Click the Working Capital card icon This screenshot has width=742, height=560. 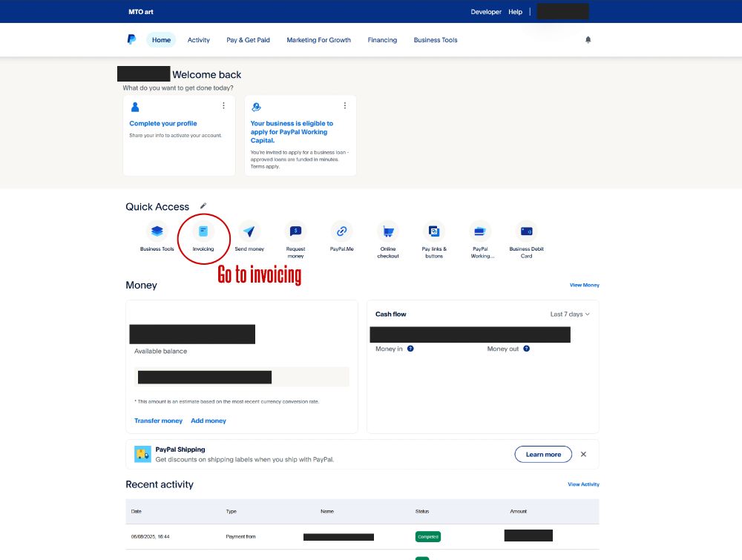(256, 107)
